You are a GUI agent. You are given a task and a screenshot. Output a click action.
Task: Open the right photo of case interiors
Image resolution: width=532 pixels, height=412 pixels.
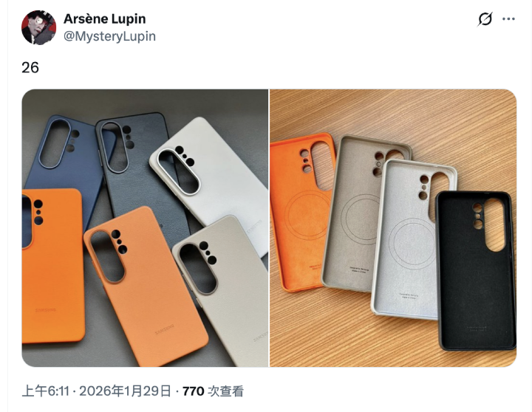[393, 228]
